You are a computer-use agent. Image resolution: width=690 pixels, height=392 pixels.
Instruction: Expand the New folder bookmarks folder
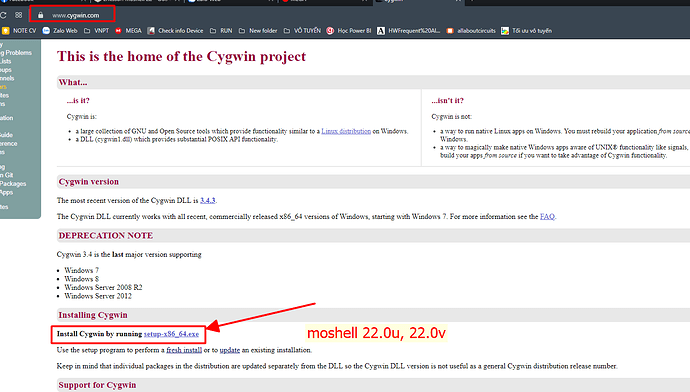[258, 31]
